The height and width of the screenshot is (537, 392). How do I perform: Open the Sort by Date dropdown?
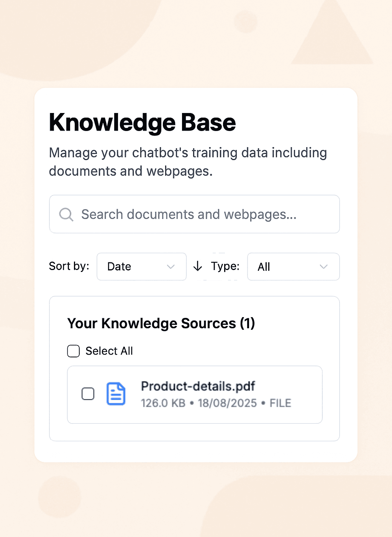pos(141,267)
